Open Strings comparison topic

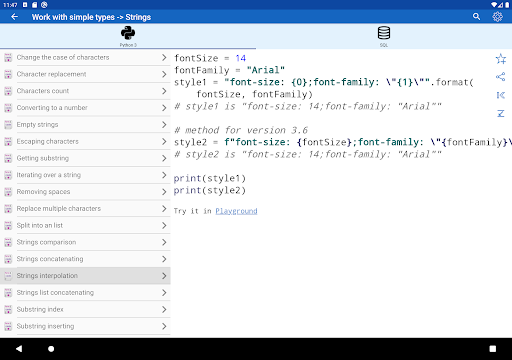85,242
